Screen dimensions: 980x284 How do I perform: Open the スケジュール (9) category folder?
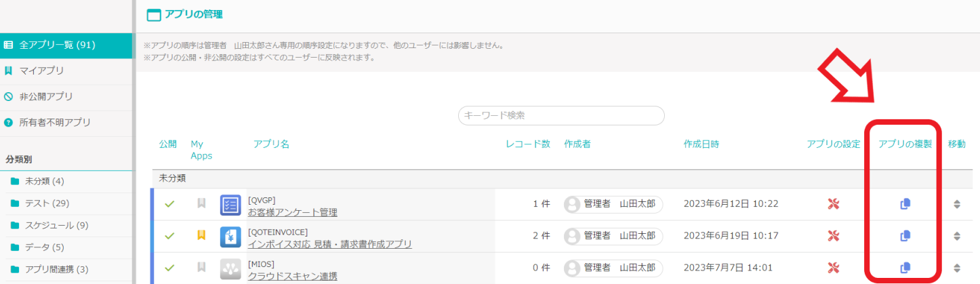pos(56,225)
